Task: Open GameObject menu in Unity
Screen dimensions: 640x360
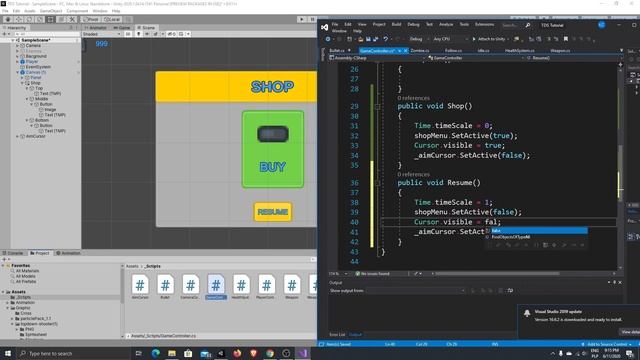Action: click(51, 11)
